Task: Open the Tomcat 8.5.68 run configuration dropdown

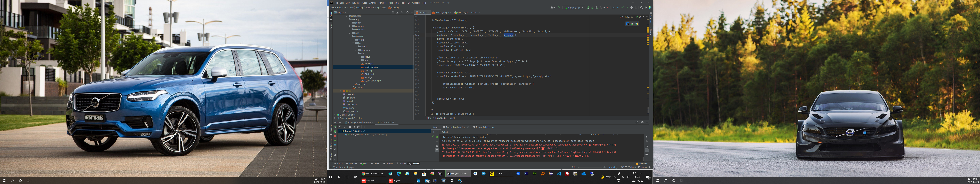Action: point(574,8)
